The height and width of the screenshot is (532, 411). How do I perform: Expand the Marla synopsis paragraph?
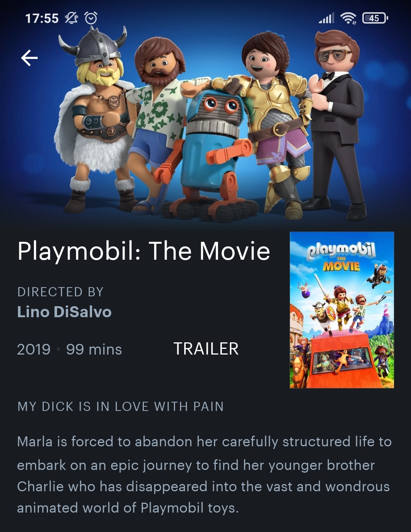pyautogui.click(x=204, y=474)
